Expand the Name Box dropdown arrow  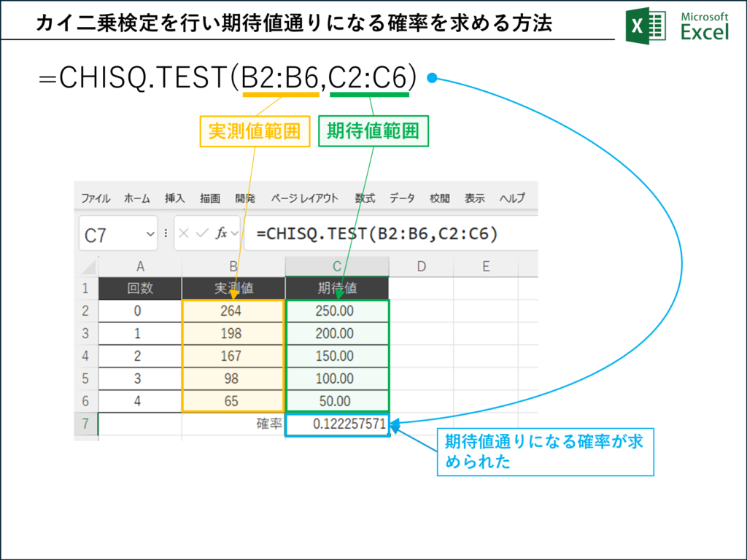coord(150,234)
